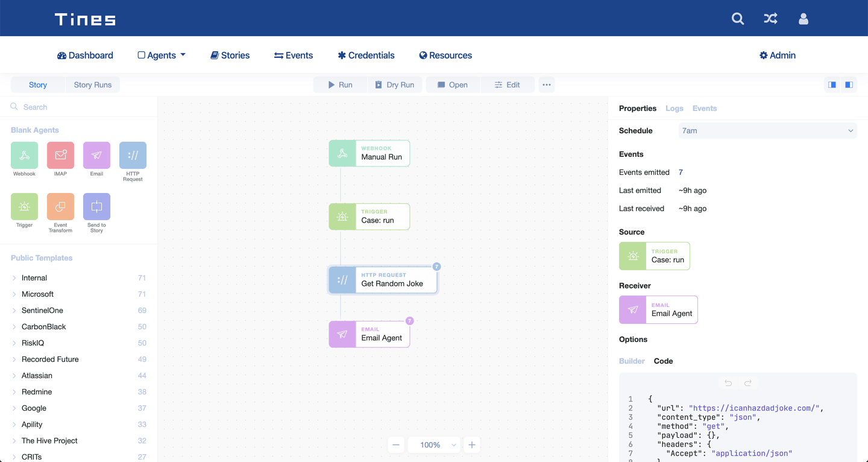
Task: Select the Event Transform agent icon
Action: [60, 207]
